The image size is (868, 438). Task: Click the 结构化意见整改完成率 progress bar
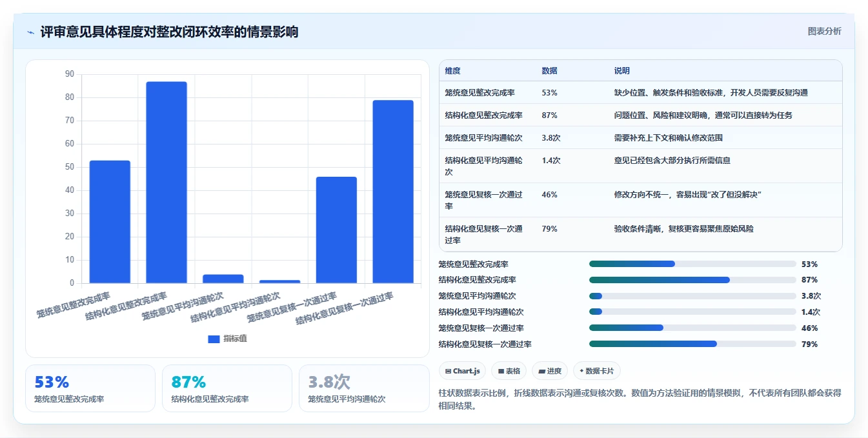pyautogui.click(x=692, y=280)
